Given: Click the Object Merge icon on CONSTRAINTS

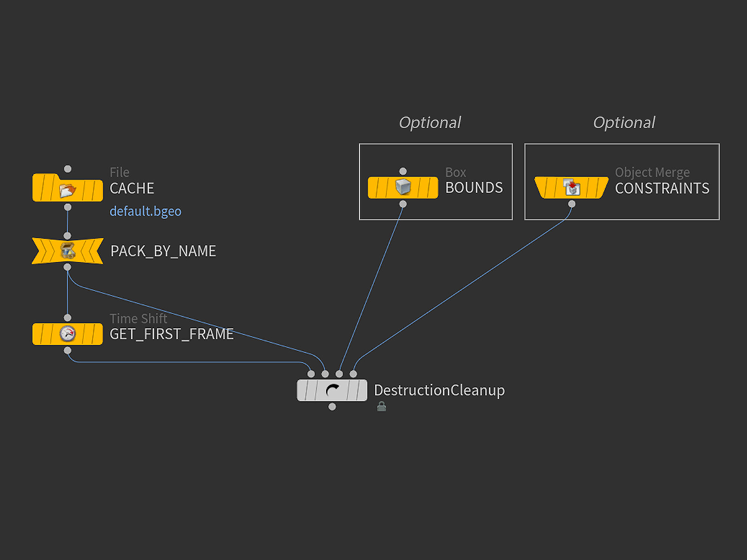Looking at the screenshot, I should point(571,187).
